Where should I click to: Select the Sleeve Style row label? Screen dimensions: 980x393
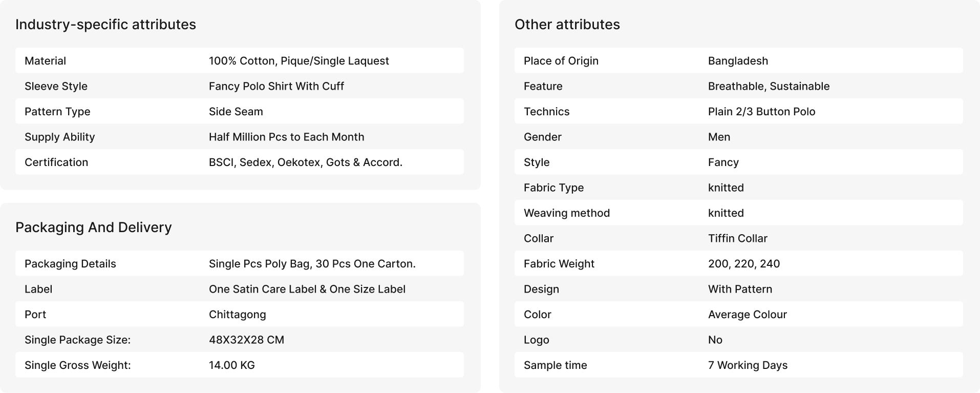point(56,86)
